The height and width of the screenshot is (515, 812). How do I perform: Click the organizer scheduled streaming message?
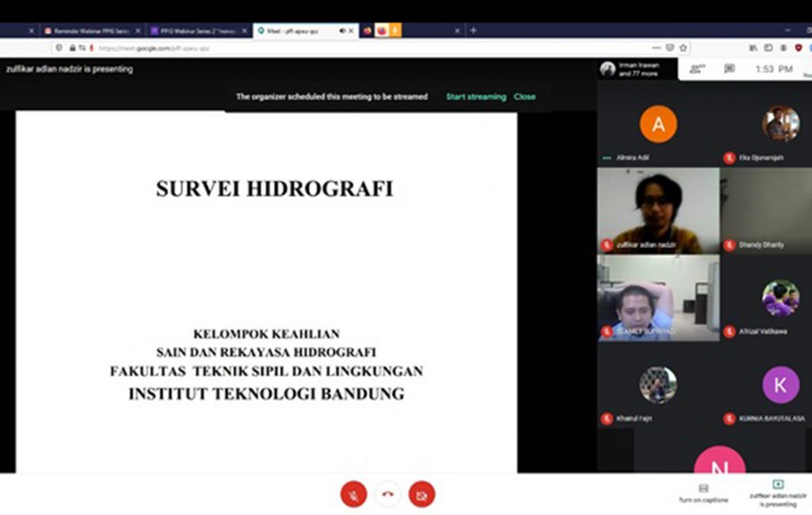pyautogui.click(x=332, y=97)
